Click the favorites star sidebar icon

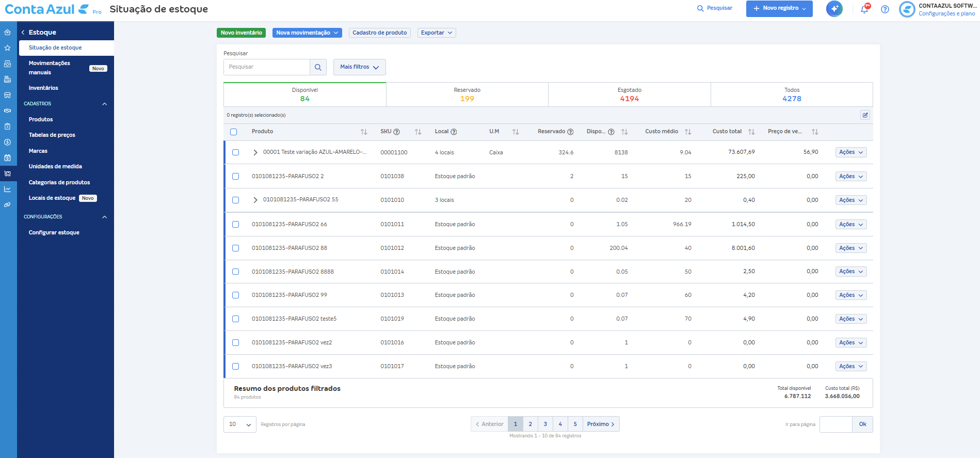click(x=7, y=48)
